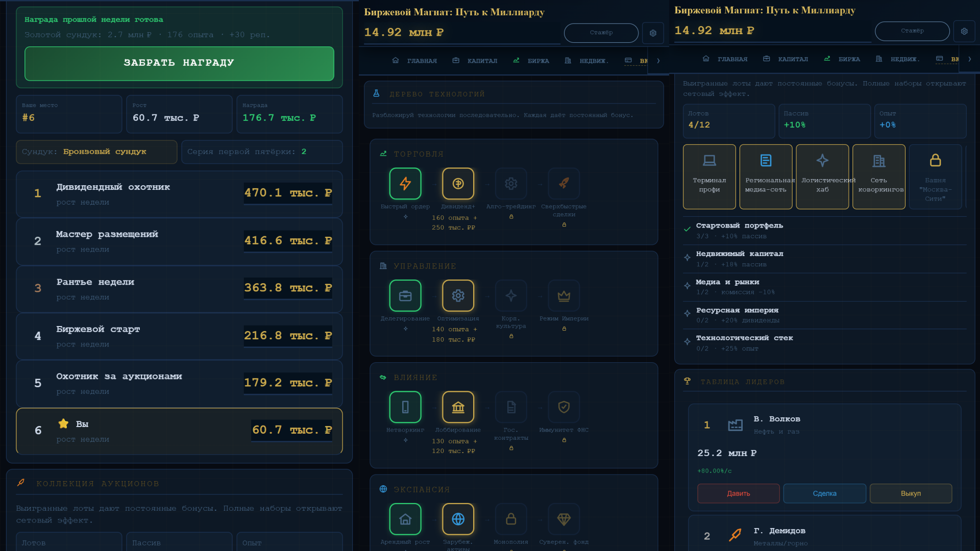Viewport: 980px width, 551px height.
Task: Select the Сверхбыстрые сделки rocket node
Action: coord(564,183)
